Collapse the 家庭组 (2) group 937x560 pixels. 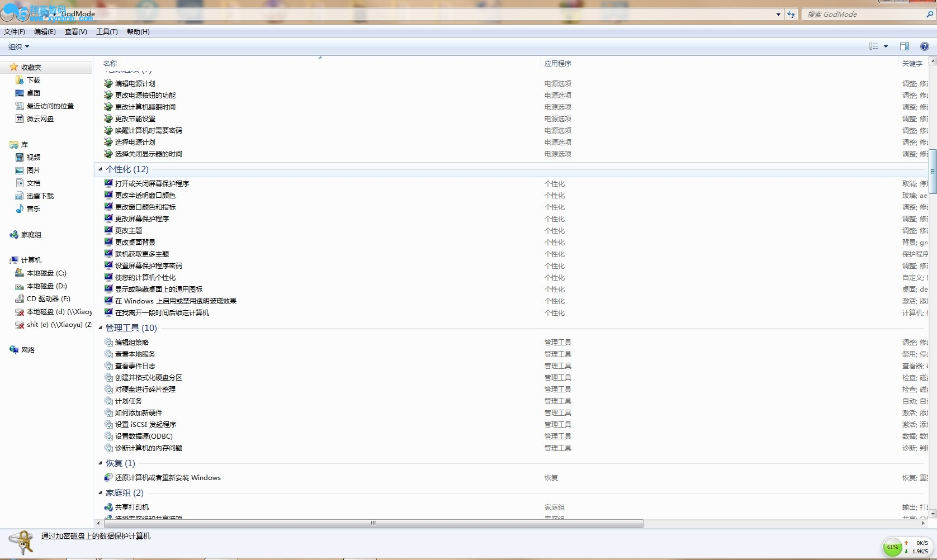[x=100, y=492]
